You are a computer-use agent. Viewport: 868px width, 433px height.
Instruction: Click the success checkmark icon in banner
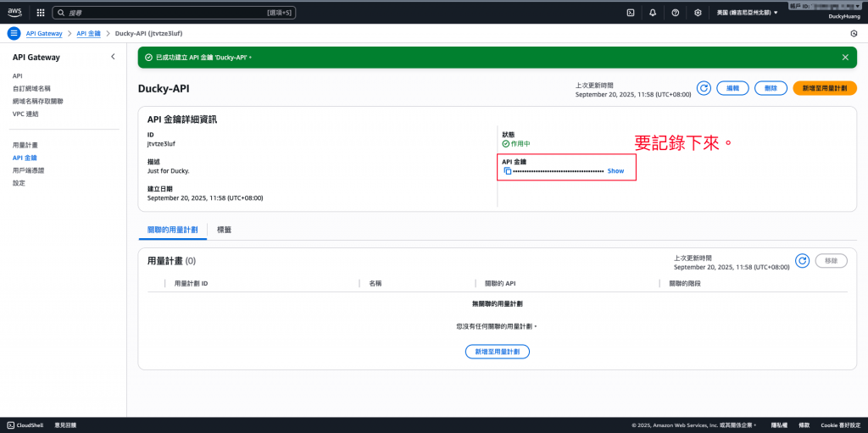147,57
